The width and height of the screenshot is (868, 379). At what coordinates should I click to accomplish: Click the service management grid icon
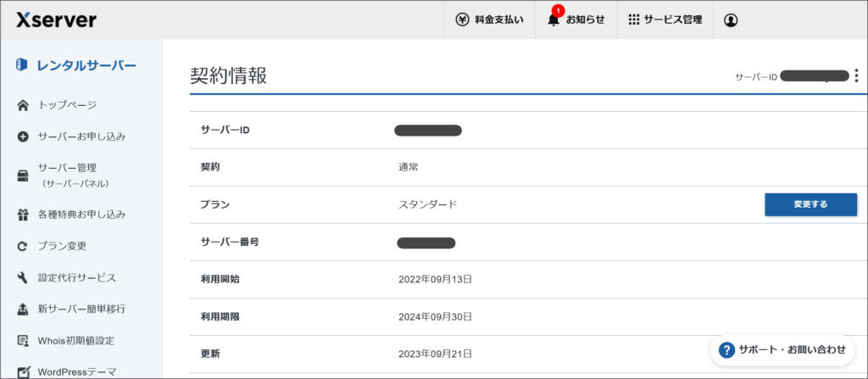click(633, 20)
